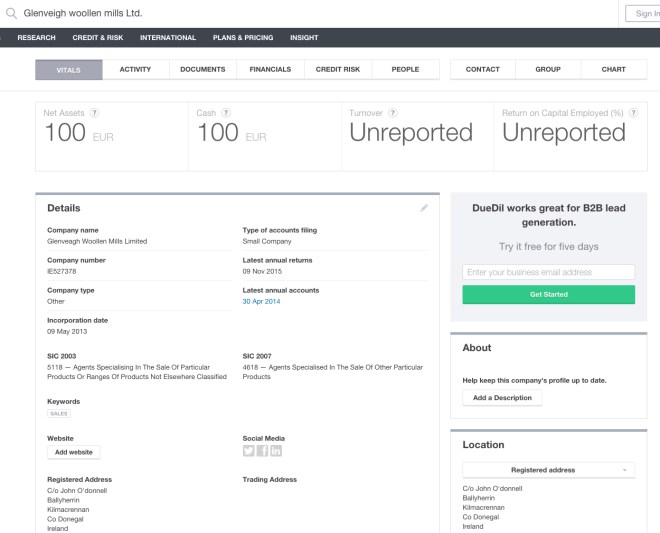The image size is (660, 533).
Task: Click the Net Assets help icon
Action: click(94, 113)
